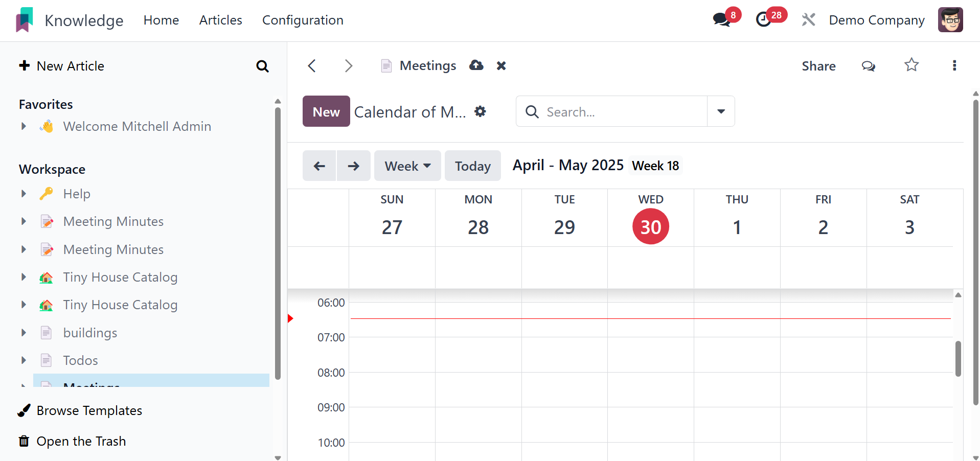The width and height of the screenshot is (980, 461).
Task: Go to next week arrow
Action: 353,166
